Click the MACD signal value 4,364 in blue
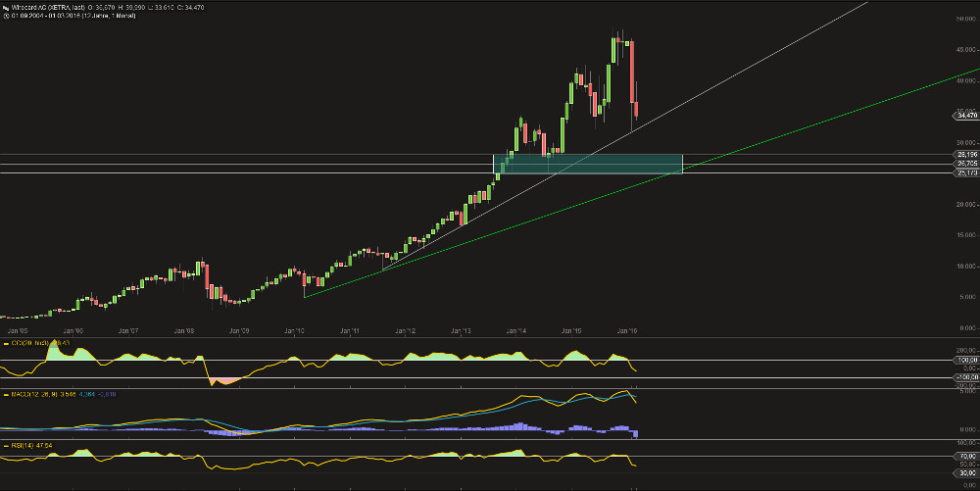 (x=87, y=395)
